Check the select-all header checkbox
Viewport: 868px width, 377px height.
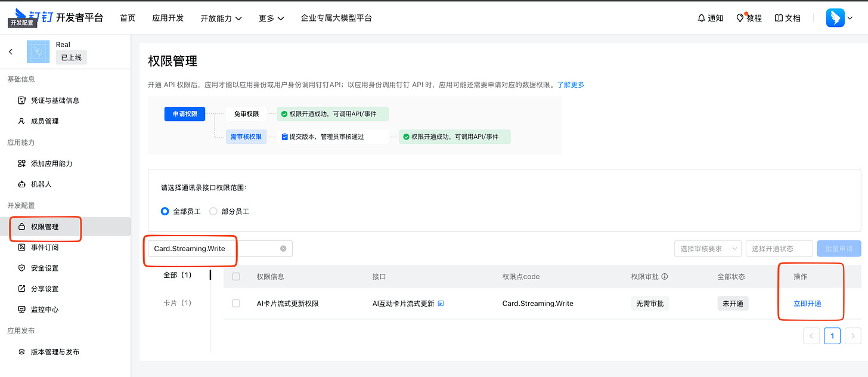(x=236, y=277)
